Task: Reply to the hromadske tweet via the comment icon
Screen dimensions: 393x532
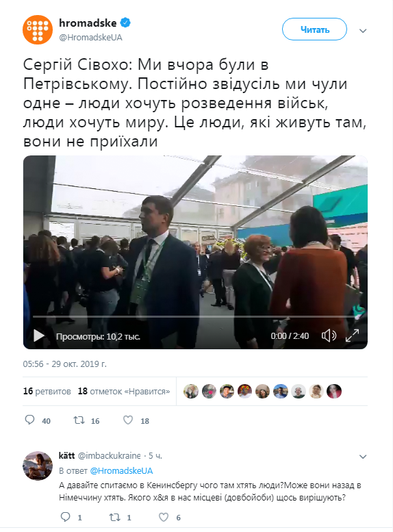Action: 30,420
